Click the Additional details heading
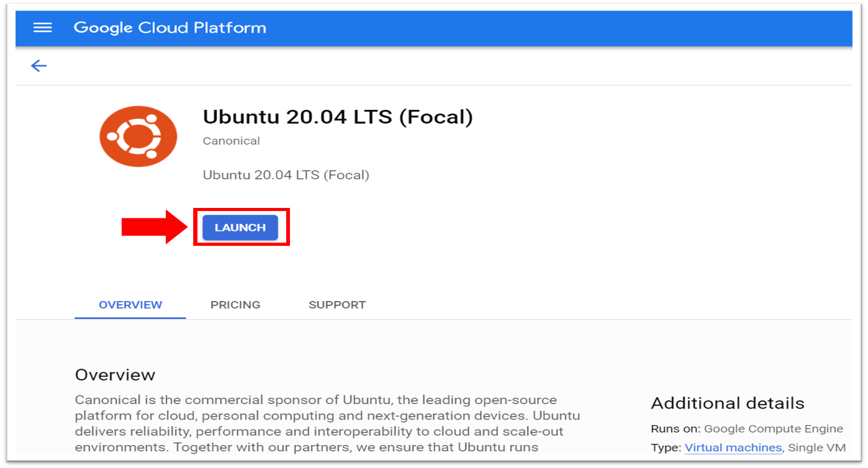868x468 pixels. [727, 403]
